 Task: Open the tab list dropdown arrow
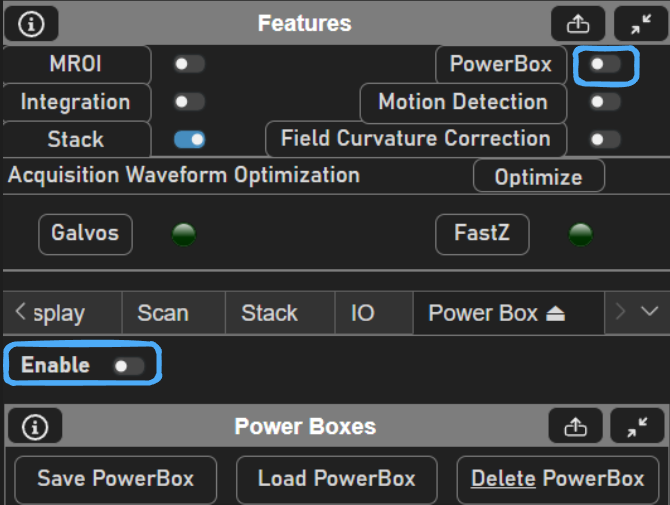point(650,312)
